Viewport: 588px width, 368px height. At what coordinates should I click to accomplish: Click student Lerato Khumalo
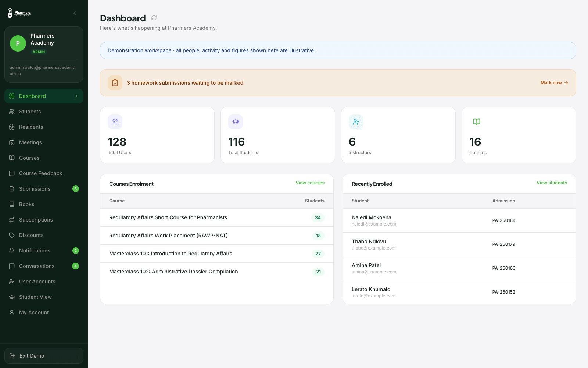point(371,289)
